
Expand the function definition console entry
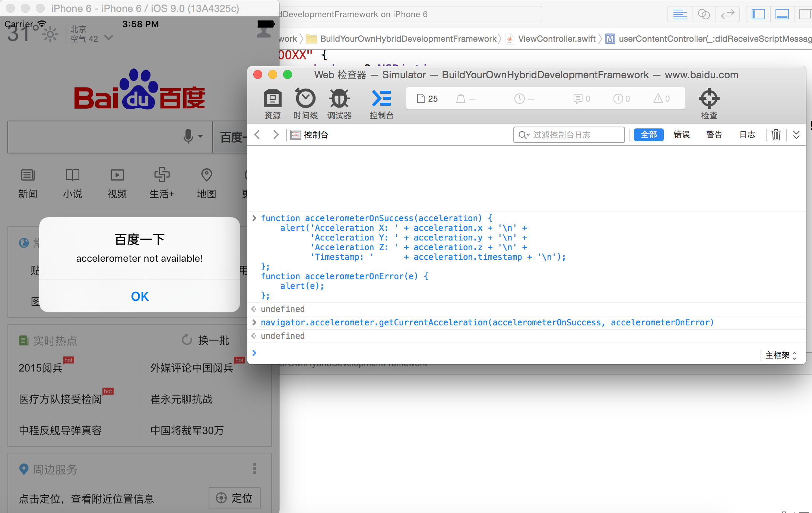[x=254, y=218]
